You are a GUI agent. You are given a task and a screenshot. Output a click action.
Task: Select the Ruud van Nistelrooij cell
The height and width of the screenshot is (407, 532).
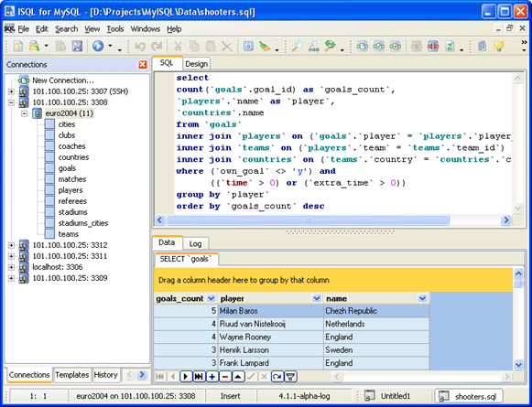(x=270, y=324)
